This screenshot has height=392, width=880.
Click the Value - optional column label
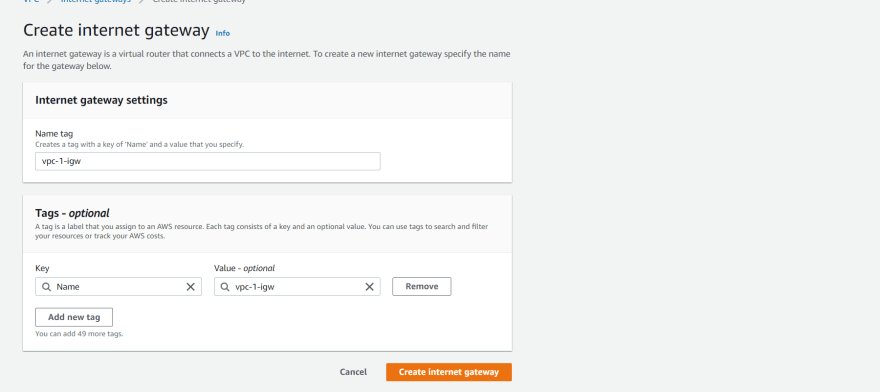(x=245, y=268)
